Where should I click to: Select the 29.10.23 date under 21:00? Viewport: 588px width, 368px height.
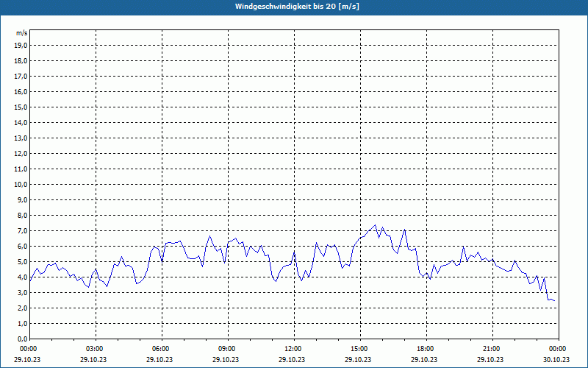pyautogui.click(x=490, y=359)
